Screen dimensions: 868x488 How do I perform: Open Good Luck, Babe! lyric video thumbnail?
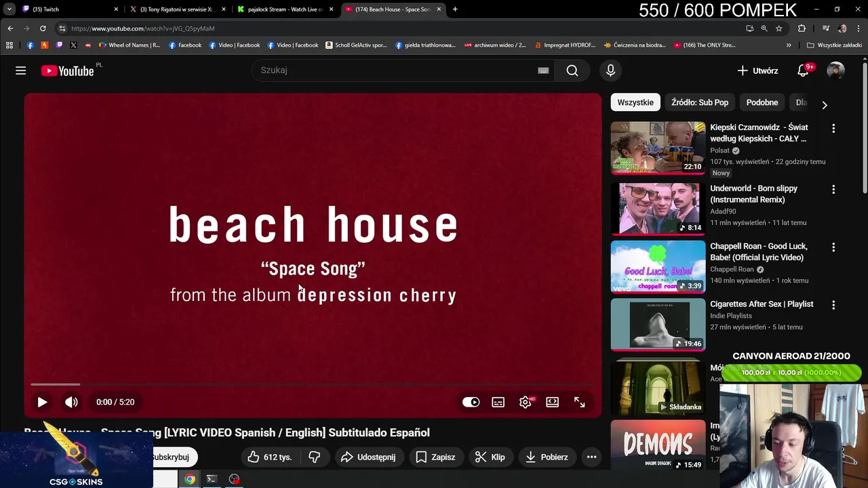click(658, 267)
